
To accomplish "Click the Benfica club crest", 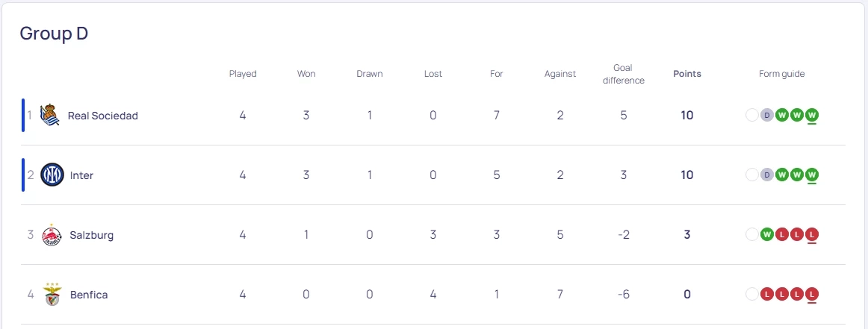I will 52,294.
